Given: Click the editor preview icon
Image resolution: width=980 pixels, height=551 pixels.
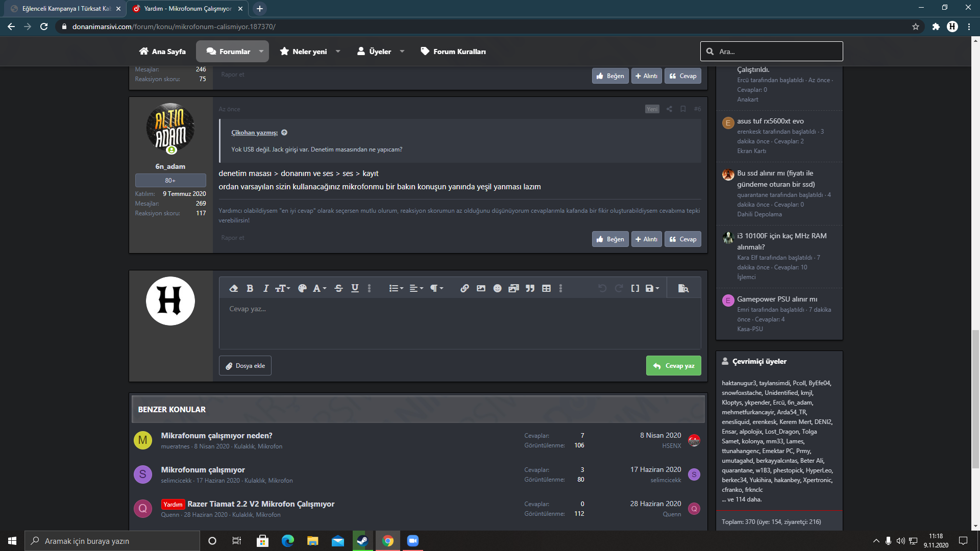Looking at the screenshot, I should [x=683, y=288].
